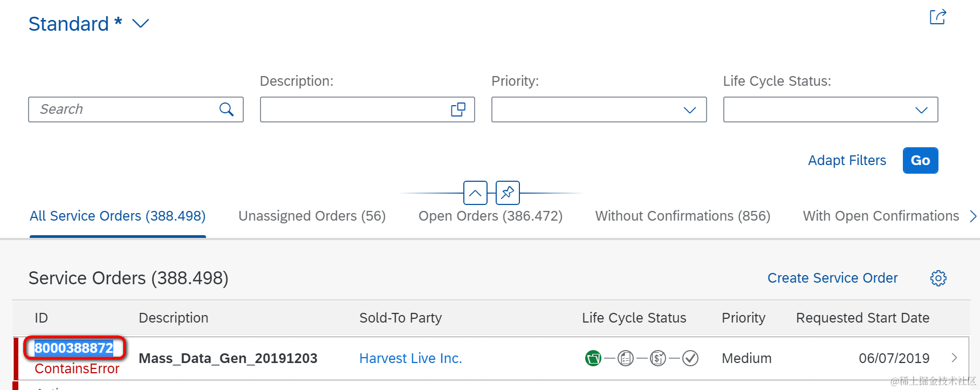
Task: Collapse the filter header with up arrow
Action: 475,193
